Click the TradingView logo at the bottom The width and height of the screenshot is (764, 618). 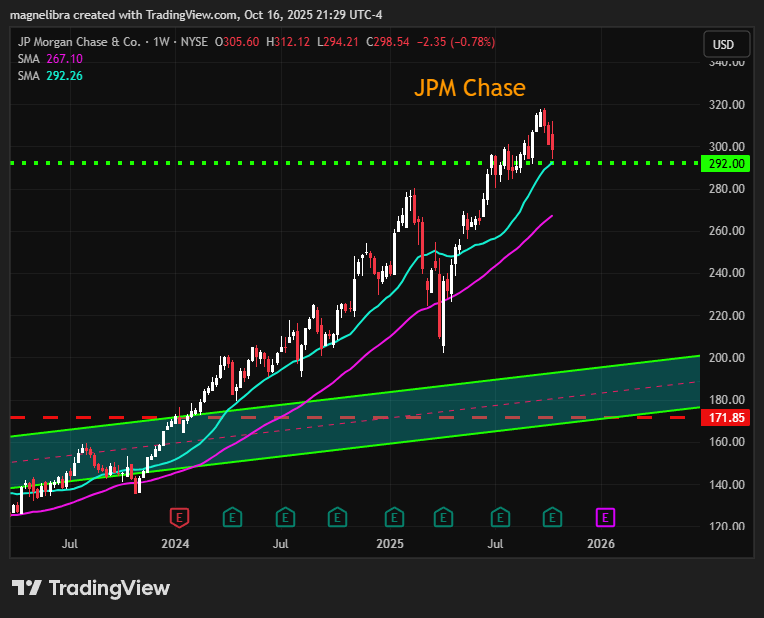click(x=91, y=588)
